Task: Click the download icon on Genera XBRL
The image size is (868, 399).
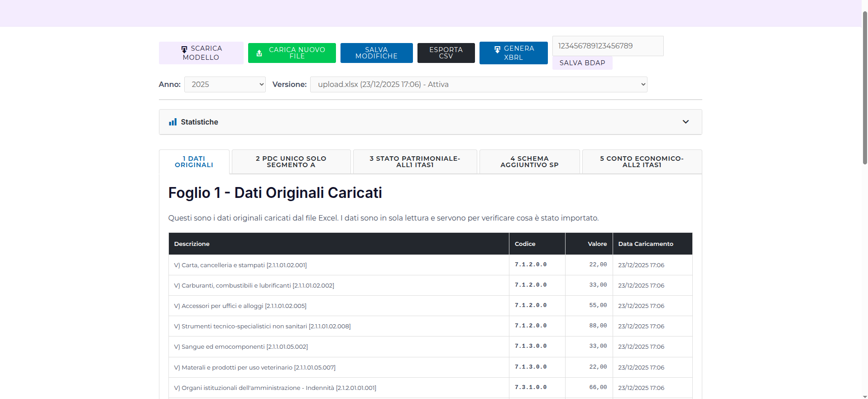Action: point(498,49)
